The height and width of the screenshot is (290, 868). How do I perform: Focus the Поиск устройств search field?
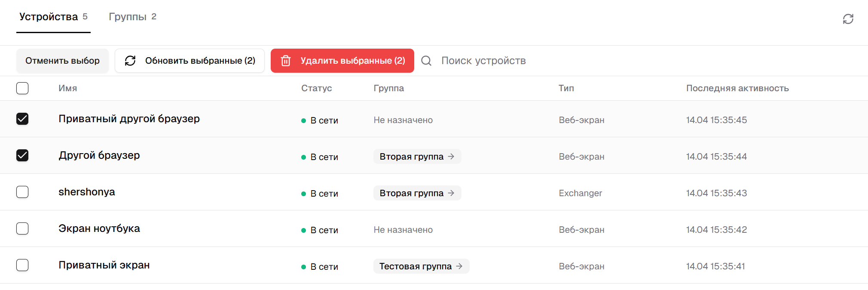point(483,61)
